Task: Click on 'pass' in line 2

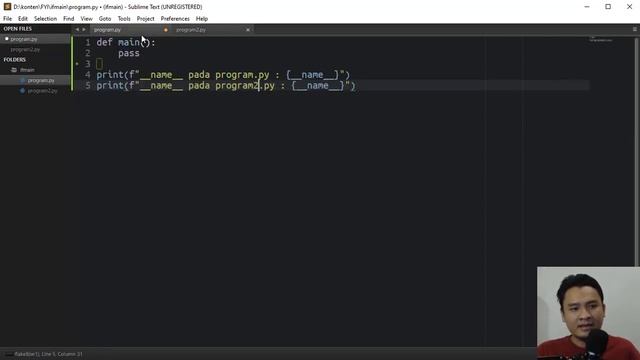Action: [129, 53]
